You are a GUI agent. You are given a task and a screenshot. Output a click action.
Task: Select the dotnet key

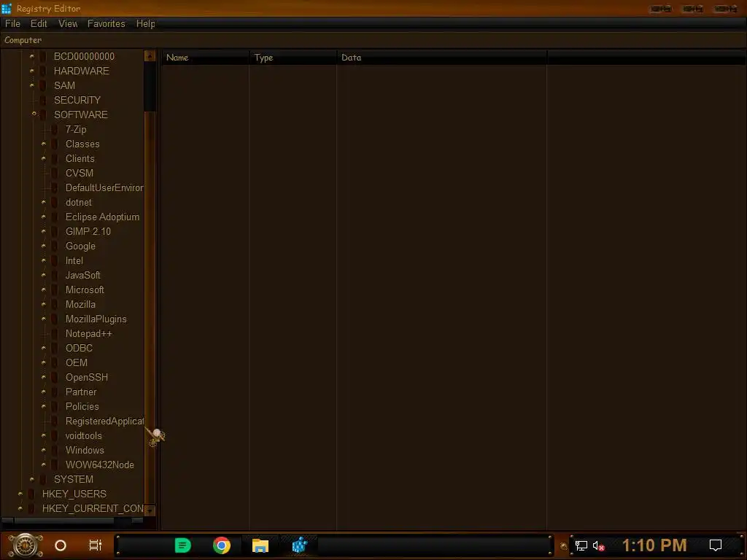point(79,203)
